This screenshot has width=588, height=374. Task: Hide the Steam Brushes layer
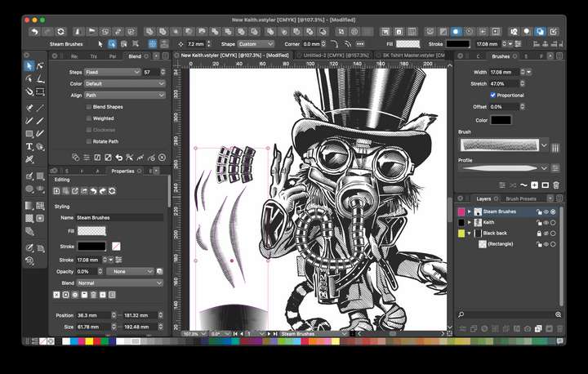coord(546,212)
